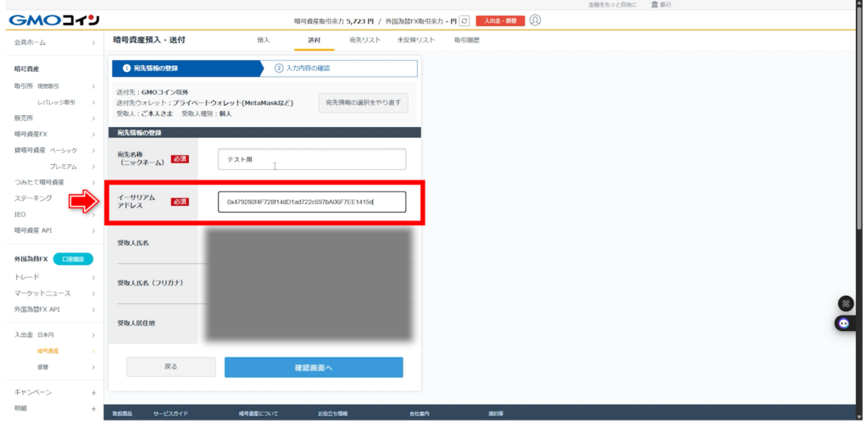Expand the キャンペーン plus icon
The width and height of the screenshot is (868, 426).
tap(93, 393)
